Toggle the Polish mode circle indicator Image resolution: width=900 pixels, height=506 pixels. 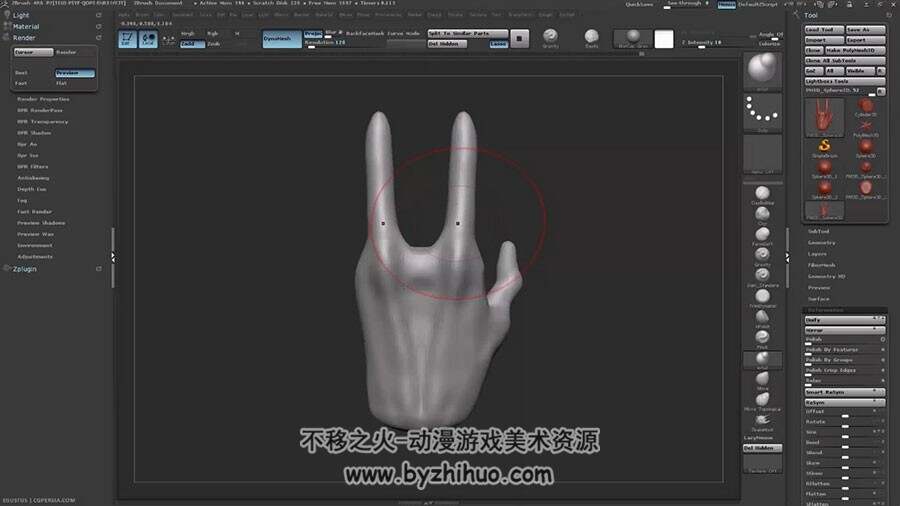[x=882, y=339]
